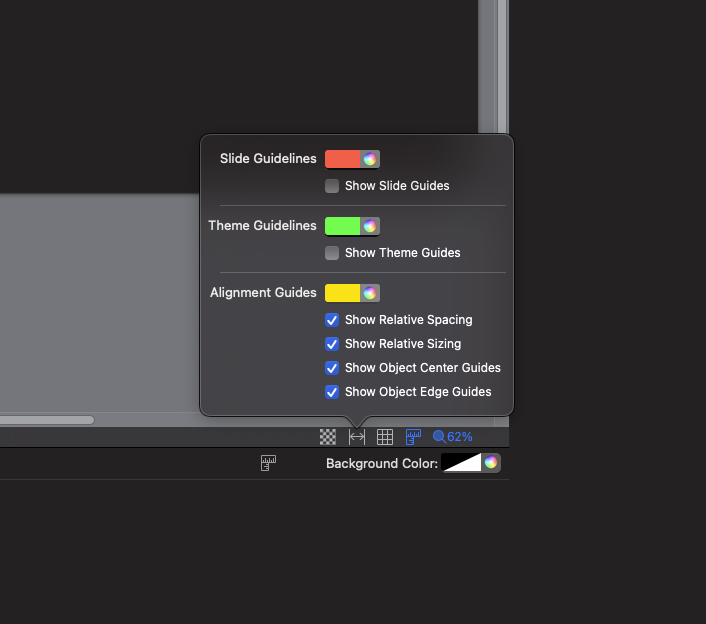Click the red Slide Guidelines swatch
Viewport: 706px width, 624px height.
[x=343, y=159]
